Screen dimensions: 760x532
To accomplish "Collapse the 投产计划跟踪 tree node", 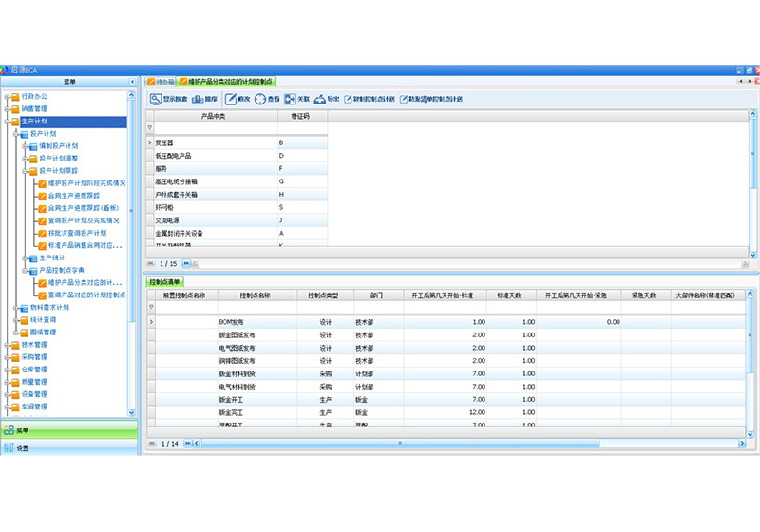I will coord(25,171).
